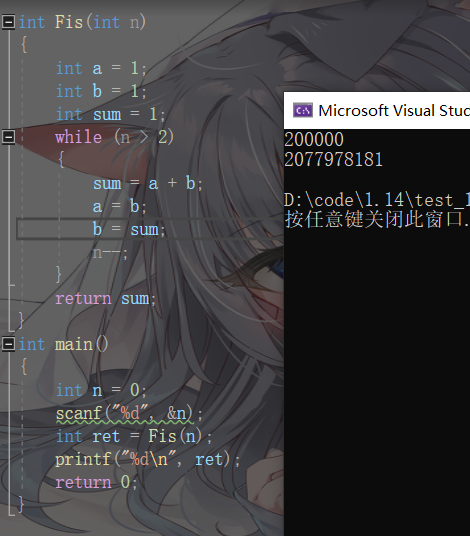Viewport: 470px width, 536px height.
Task: Click the highlighted line 'b = sum;'
Action: tap(129, 229)
